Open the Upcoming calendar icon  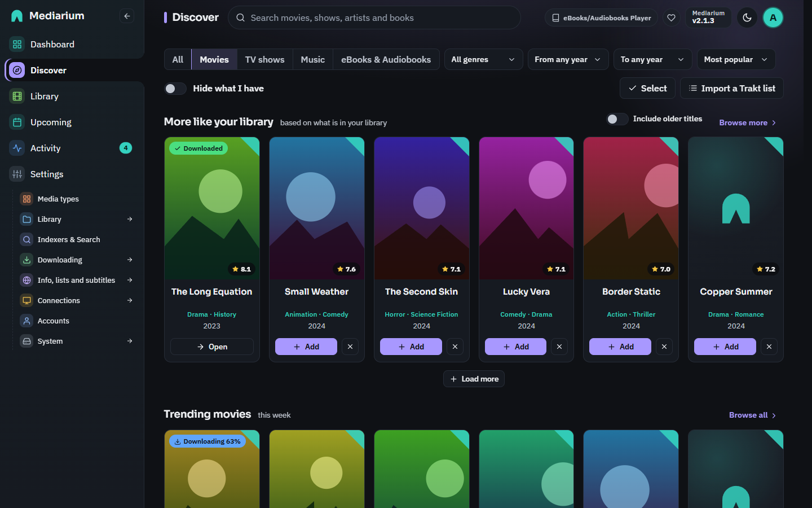[x=17, y=122]
